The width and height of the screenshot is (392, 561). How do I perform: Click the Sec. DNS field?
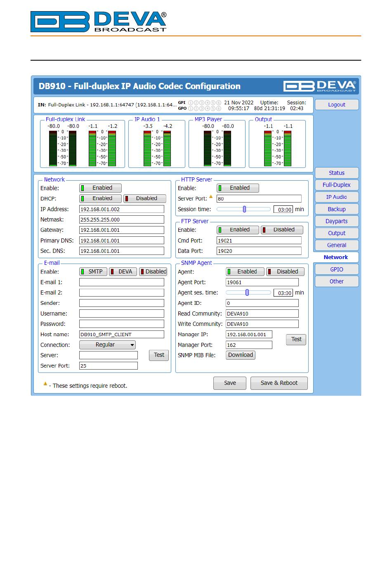[x=122, y=251]
